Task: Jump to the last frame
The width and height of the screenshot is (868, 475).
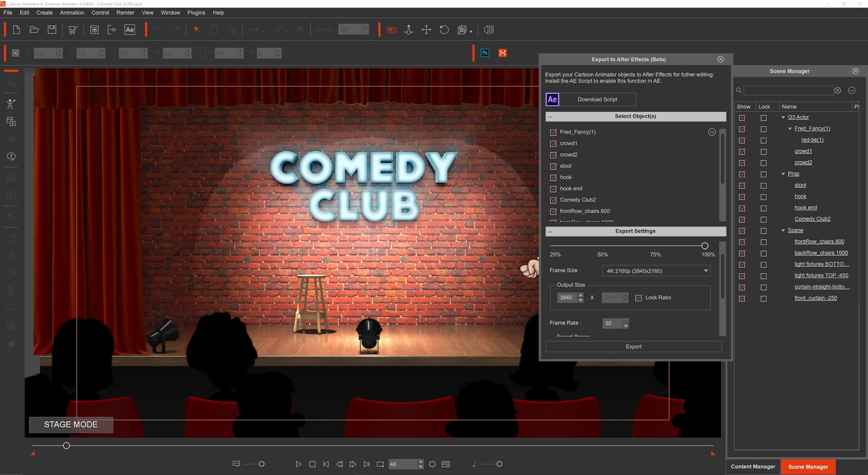Action: [x=367, y=464]
